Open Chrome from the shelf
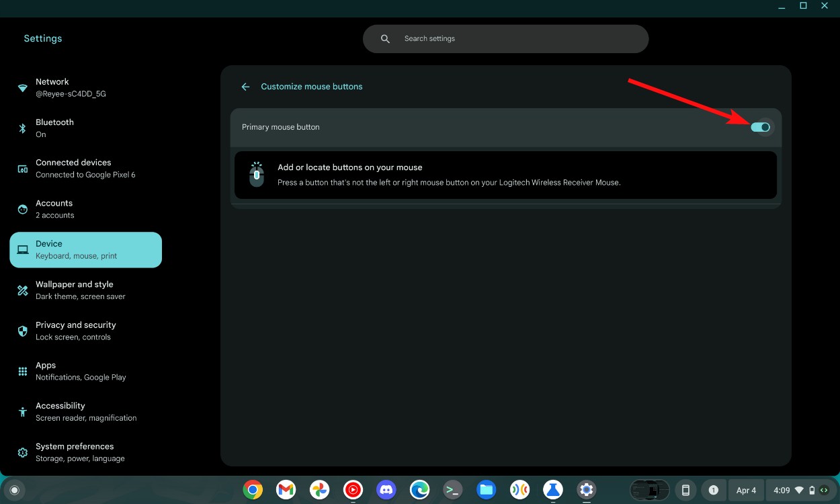Viewport: 840px width, 504px height. [x=253, y=489]
